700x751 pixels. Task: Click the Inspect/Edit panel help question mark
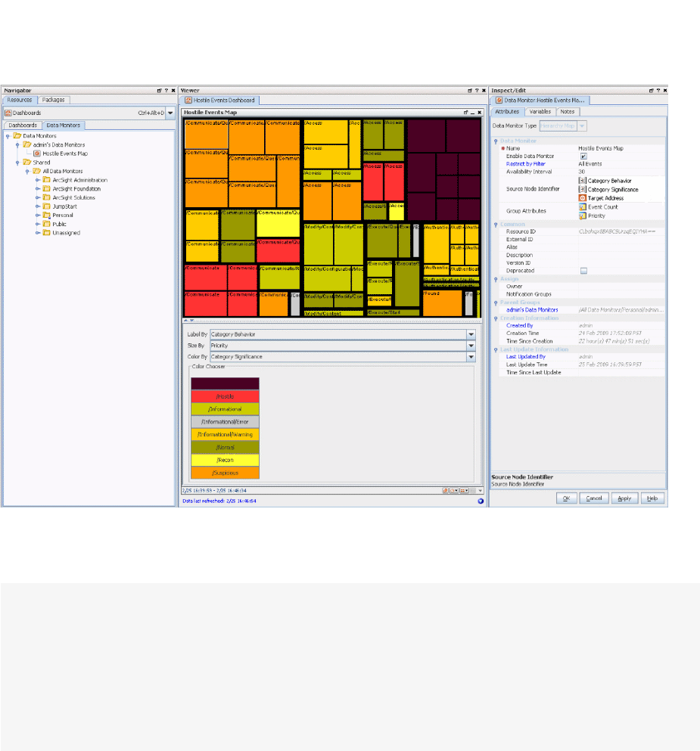click(x=658, y=91)
